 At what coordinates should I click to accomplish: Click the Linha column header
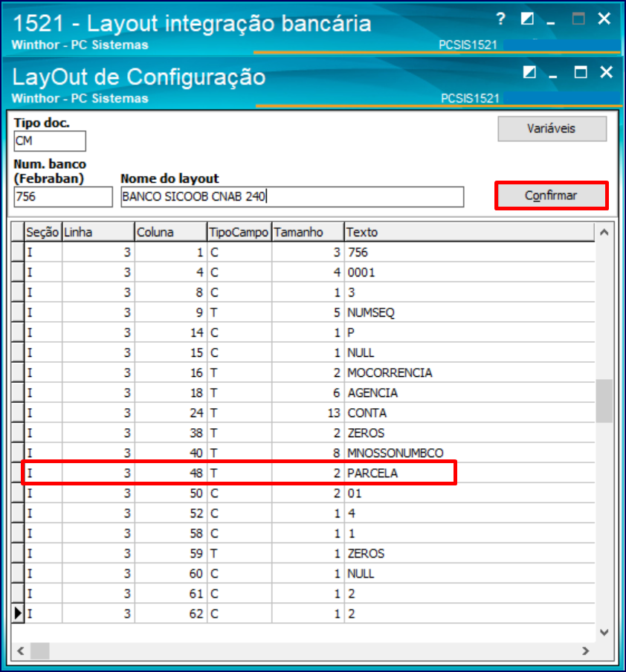tap(98, 232)
